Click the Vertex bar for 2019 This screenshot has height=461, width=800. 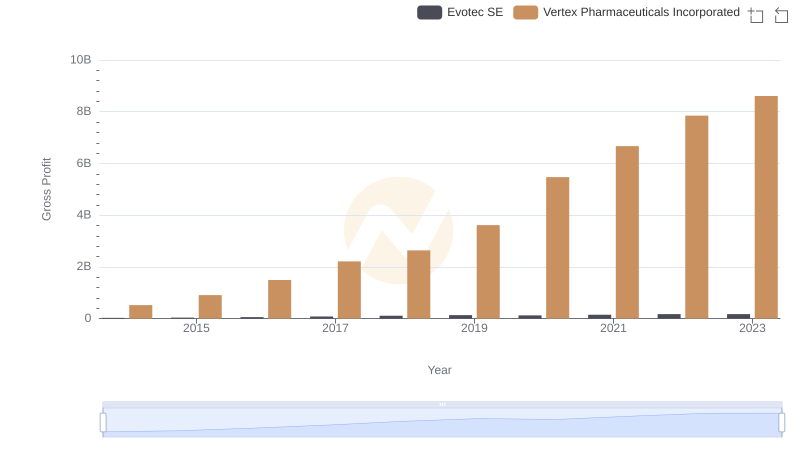[x=488, y=272]
